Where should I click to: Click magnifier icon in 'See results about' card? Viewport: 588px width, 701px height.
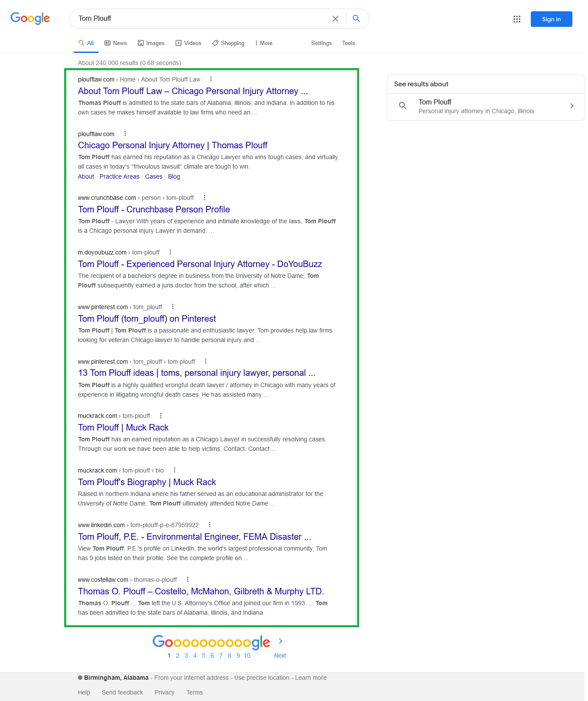[x=403, y=106]
